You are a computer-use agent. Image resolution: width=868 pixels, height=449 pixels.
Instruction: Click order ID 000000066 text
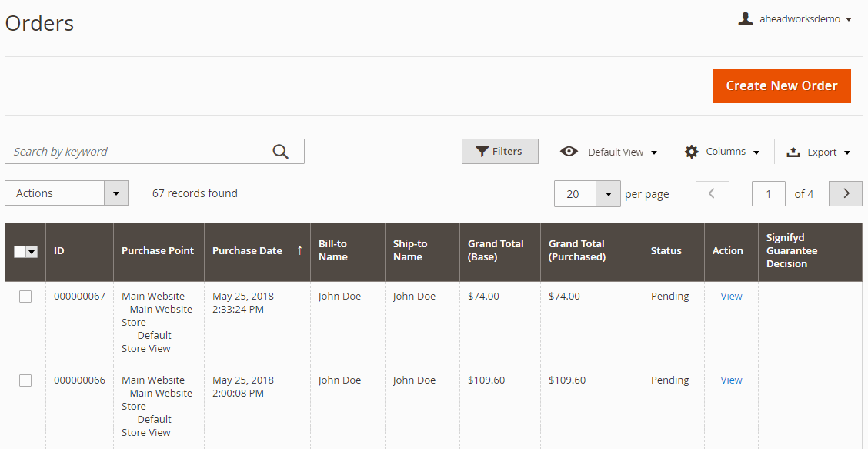79,380
